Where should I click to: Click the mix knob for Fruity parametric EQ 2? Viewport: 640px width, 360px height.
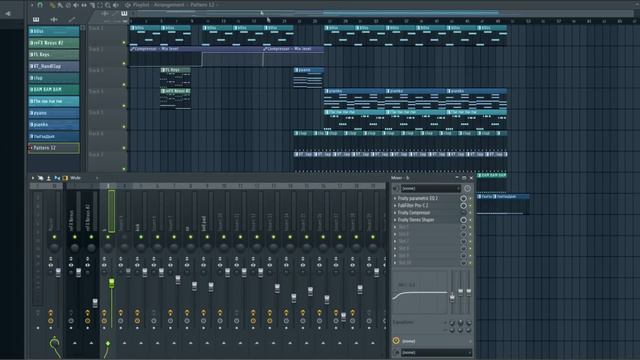463,198
